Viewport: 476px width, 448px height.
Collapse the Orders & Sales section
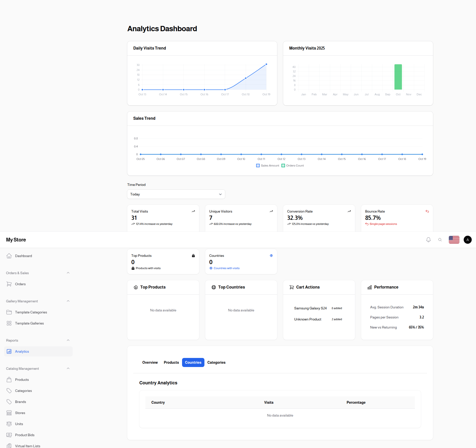[68, 273]
